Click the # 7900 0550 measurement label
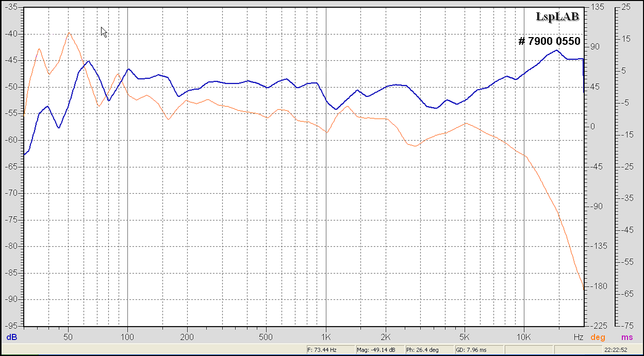The height and width of the screenshot is (356, 644). [x=549, y=41]
